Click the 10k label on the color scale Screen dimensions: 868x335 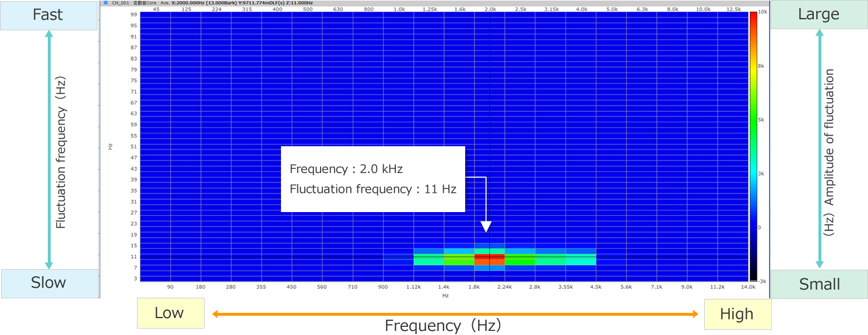pyautogui.click(x=761, y=12)
